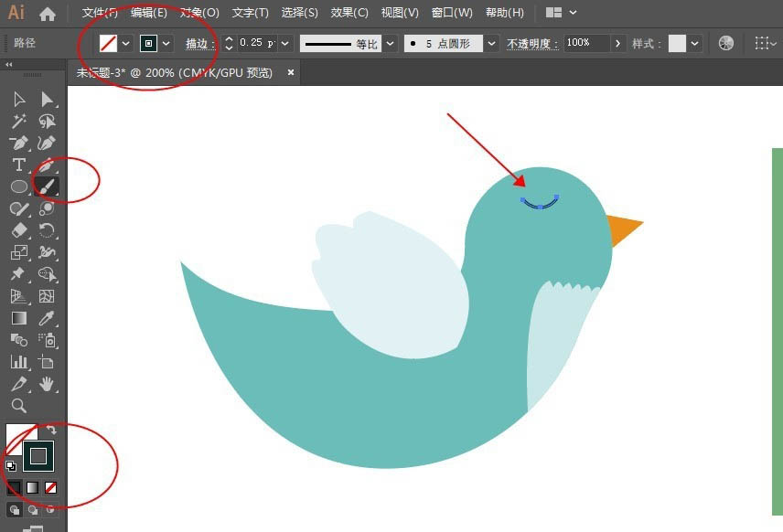
Task: Click the 不透明度 opacity link
Action: pos(532,44)
